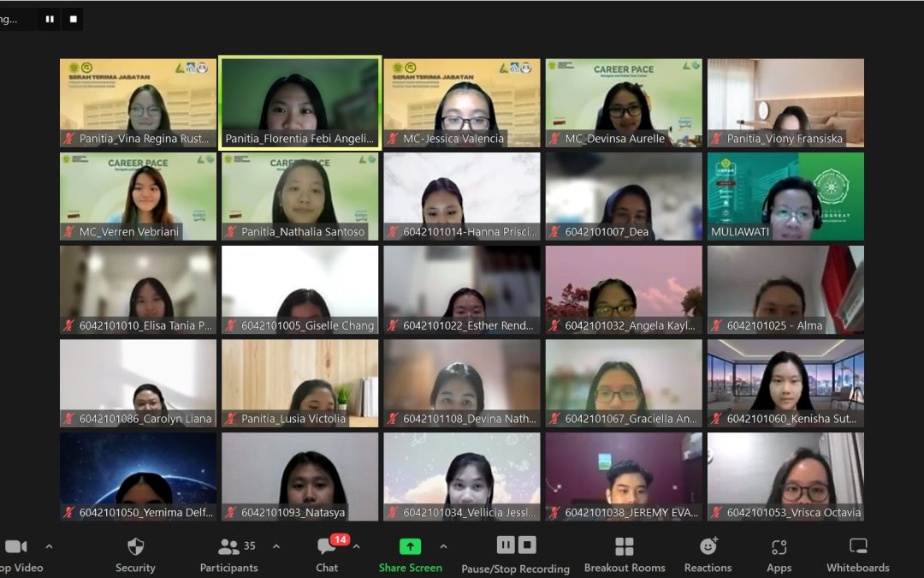Expand video options chevron beside Stop Video

[x=49, y=545]
